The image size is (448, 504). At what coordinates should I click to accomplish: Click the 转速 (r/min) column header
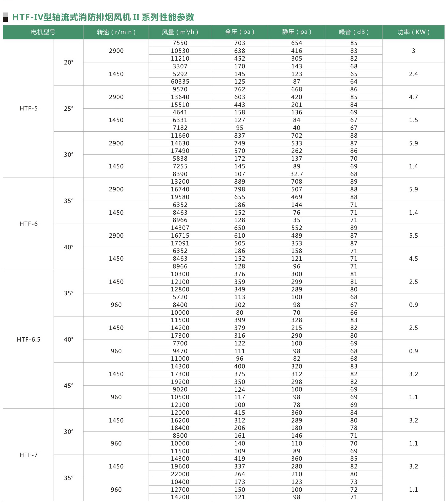point(116,32)
